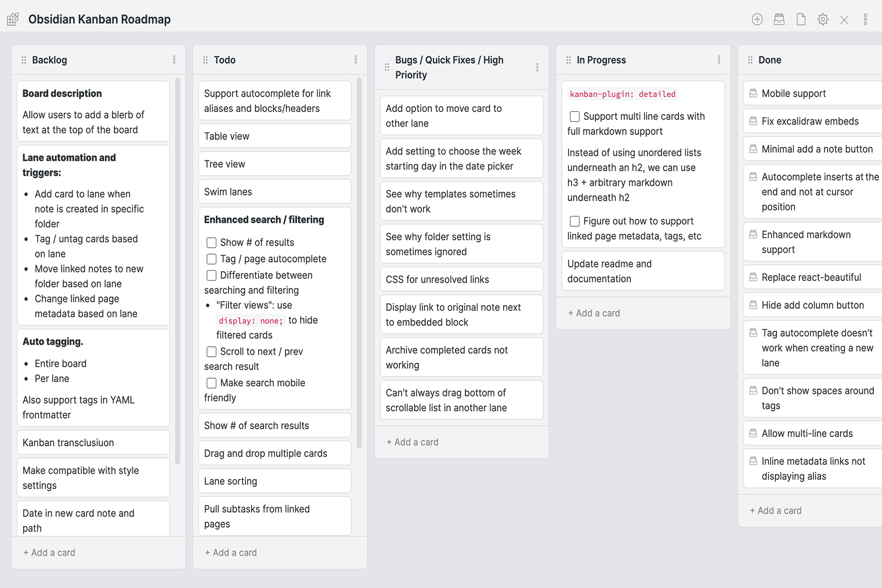
Task: Click the Todo lane vertical scrollbar
Action: click(359, 261)
